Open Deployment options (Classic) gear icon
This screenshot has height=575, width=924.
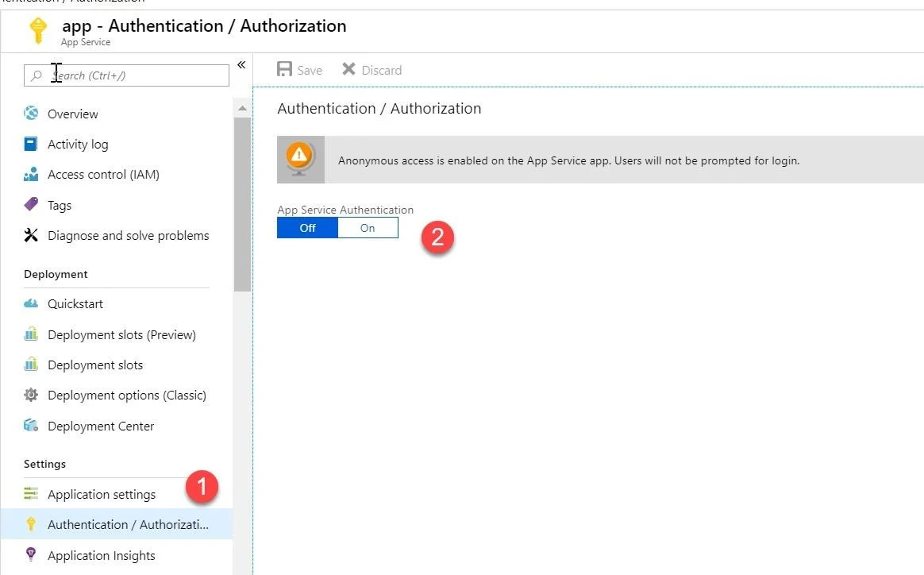[x=31, y=395]
